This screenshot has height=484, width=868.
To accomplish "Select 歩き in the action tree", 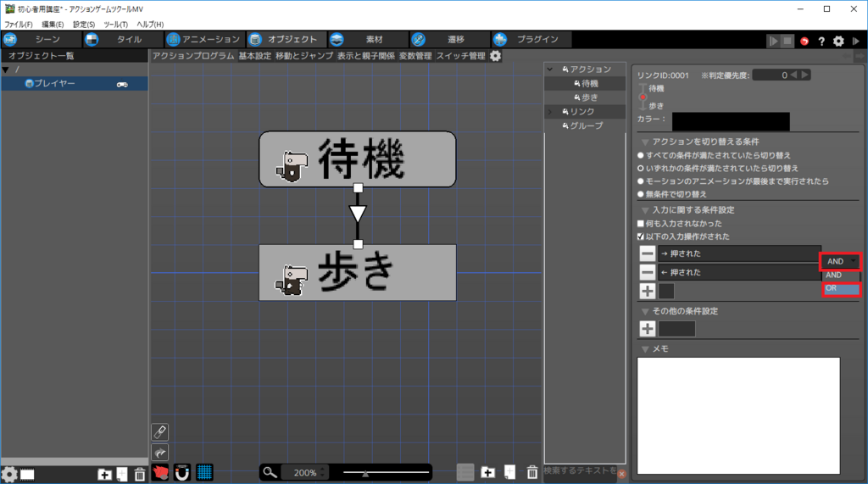I will (x=585, y=97).
